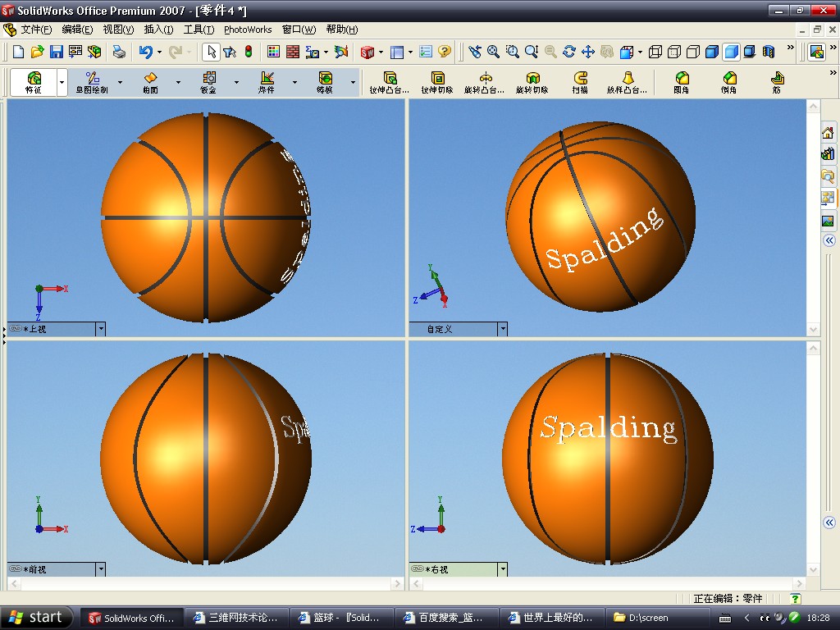Switch to Shaded With Edges display
The image size is (840, 630).
click(712, 52)
